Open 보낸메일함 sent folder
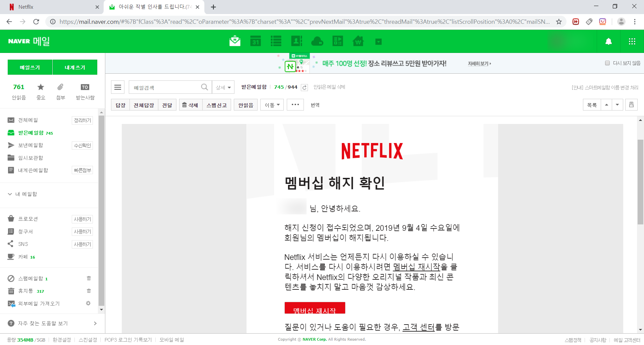Image resolution: width=644 pixels, height=345 pixels. pyautogui.click(x=30, y=145)
